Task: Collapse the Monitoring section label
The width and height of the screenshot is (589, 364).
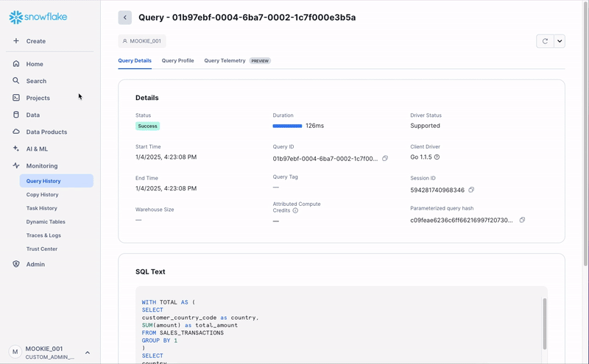Action: tap(42, 166)
